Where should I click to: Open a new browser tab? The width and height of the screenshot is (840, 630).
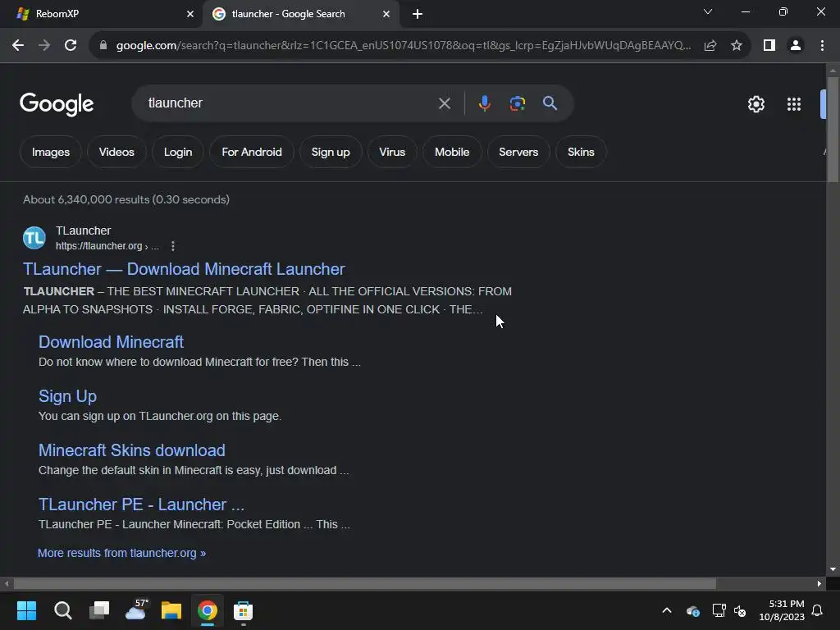(418, 14)
